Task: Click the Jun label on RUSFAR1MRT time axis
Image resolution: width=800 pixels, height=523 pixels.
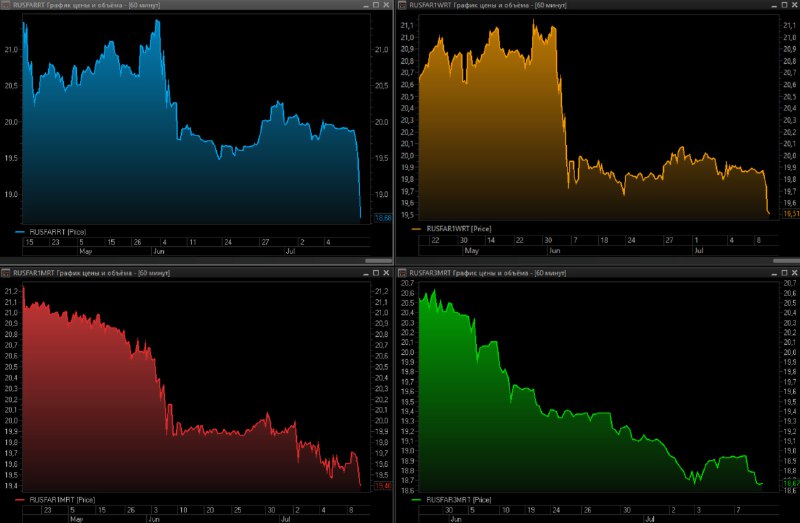Action: [154, 519]
